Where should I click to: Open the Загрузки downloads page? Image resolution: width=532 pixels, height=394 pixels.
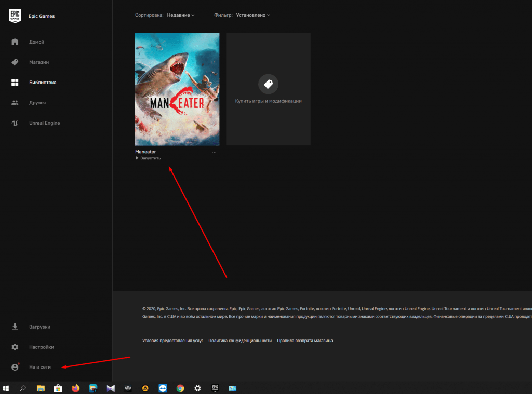(39, 327)
